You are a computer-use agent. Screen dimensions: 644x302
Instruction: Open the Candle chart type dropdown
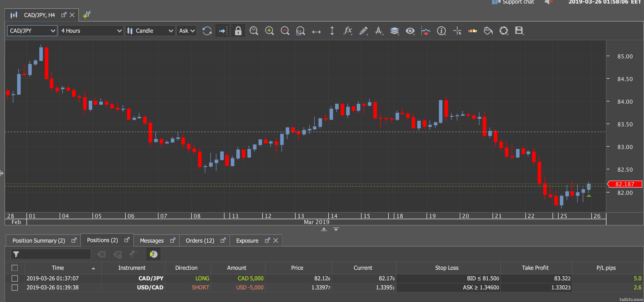(150, 31)
